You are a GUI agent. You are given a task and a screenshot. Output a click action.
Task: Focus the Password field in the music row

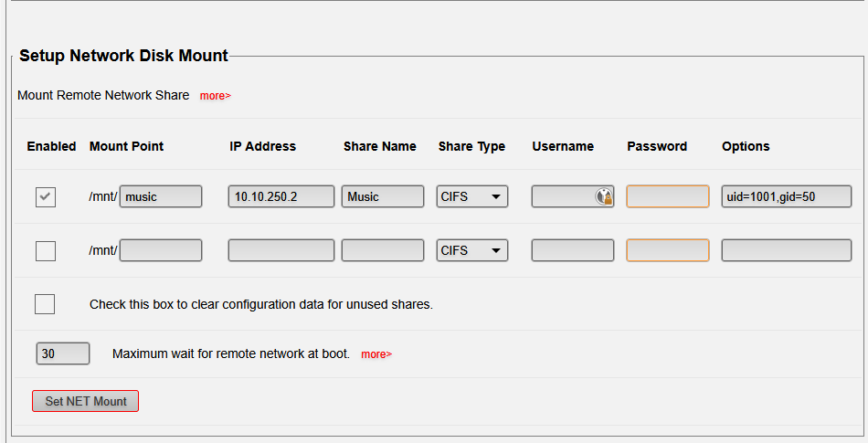[668, 196]
